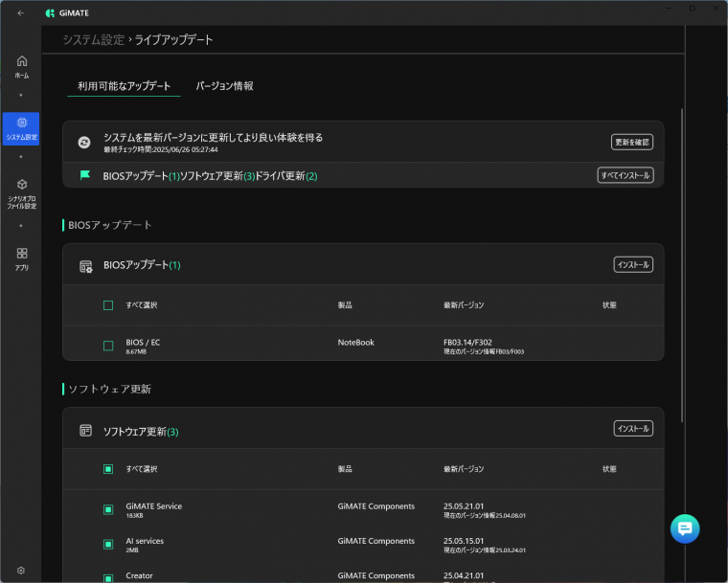This screenshot has height=583, width=728.
Task: Click version FB03.14/F302
Action: pos(467,342)
